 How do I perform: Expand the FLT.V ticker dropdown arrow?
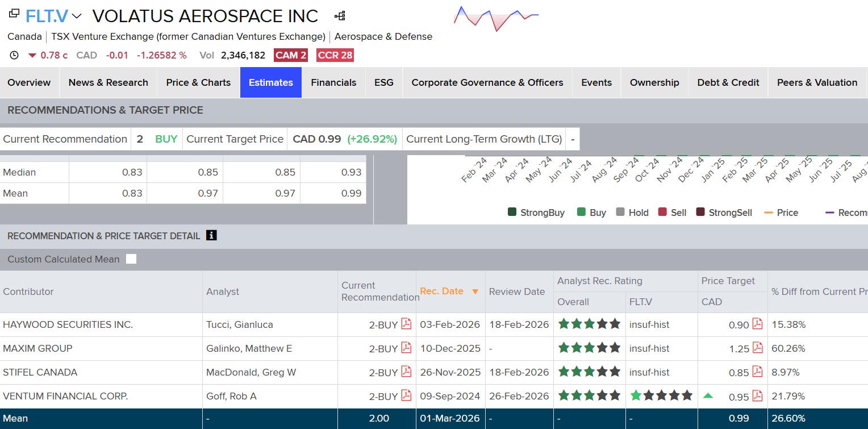[77, 16]
